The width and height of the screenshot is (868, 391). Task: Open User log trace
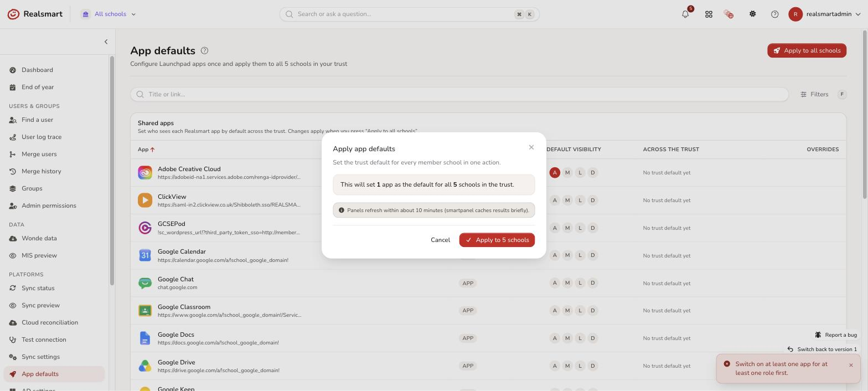(54, 137)
